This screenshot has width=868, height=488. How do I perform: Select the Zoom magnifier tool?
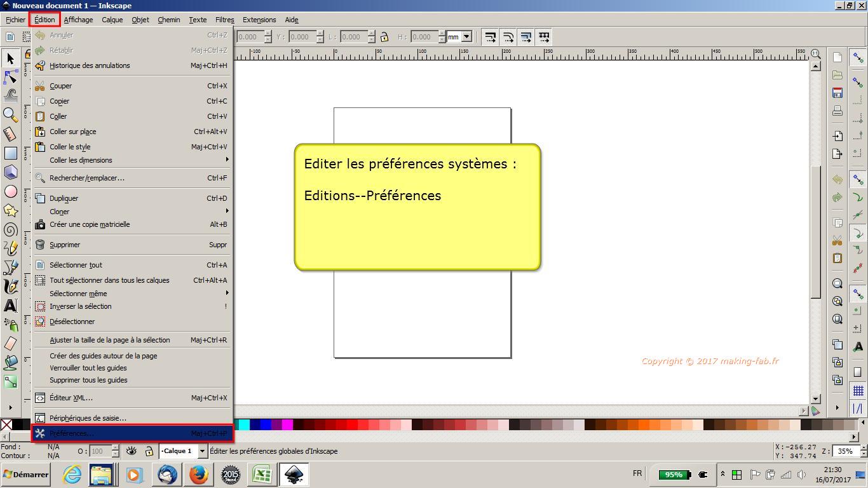click(x=10, y=115)
